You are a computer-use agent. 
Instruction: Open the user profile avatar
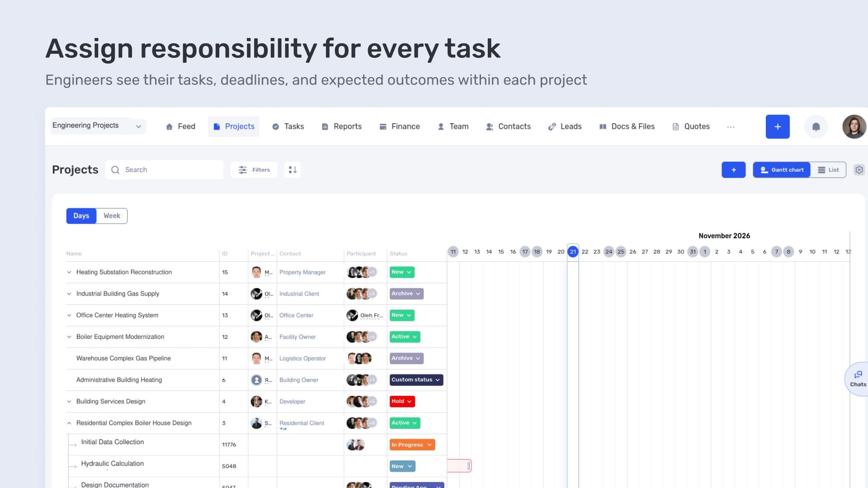tap(854, 127)
